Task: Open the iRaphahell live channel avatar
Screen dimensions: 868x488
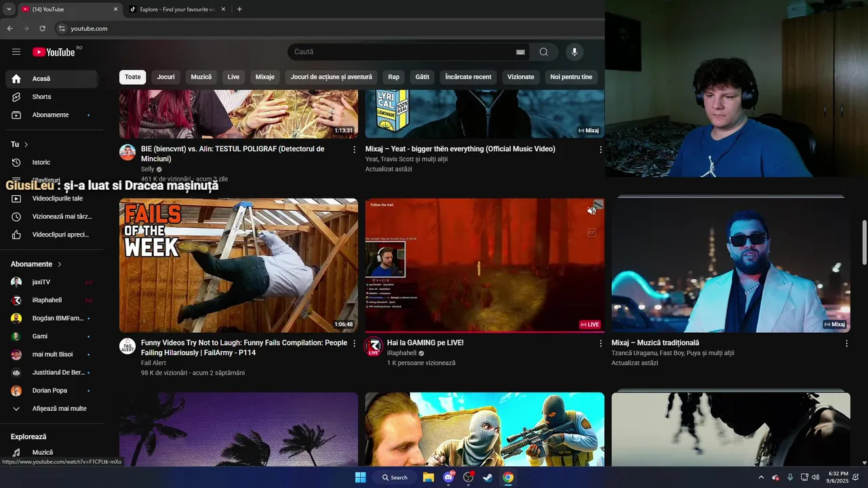Action: 374,346
